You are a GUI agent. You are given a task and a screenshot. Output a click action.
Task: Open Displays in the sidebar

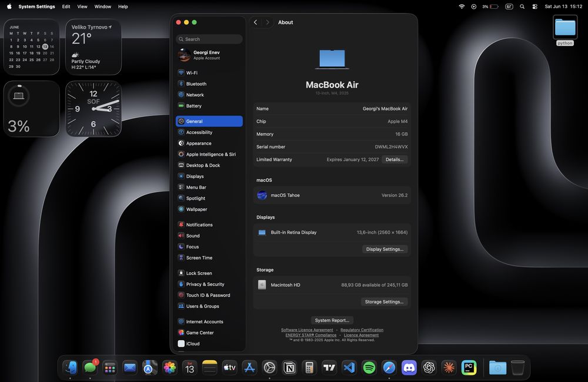[x=209, y=176]
